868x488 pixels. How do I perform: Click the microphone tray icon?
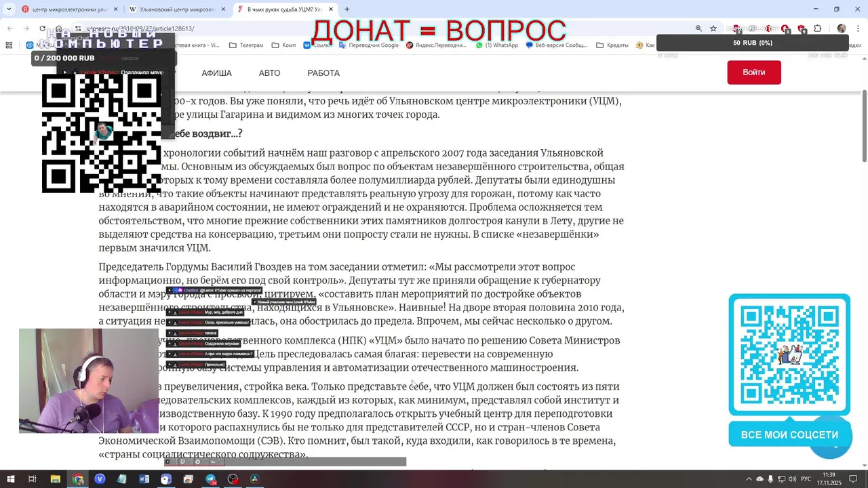point(770,479)
